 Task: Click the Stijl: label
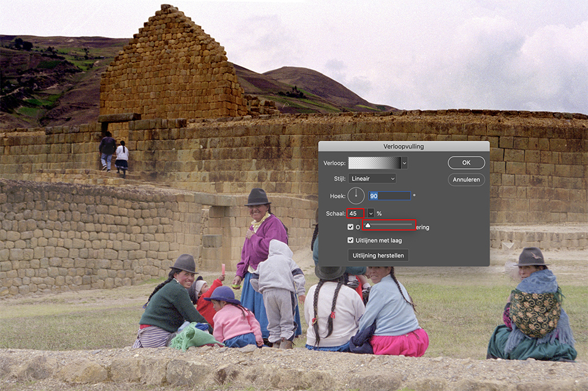pos(340,179)
